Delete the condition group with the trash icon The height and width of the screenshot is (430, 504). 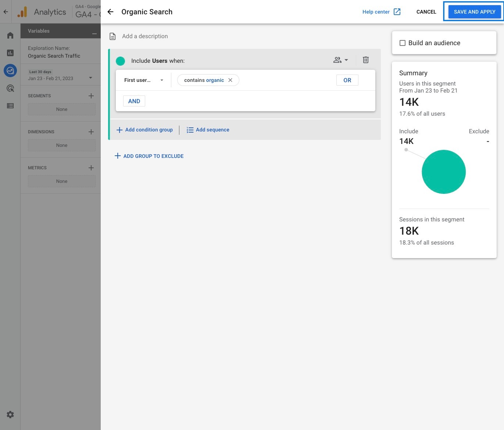pos(366,60)
